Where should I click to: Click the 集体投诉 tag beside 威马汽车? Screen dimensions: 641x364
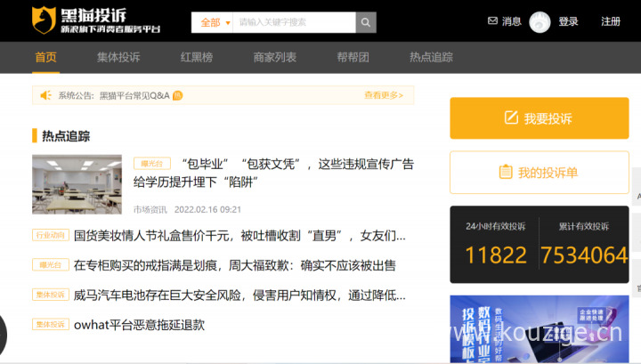51,295
